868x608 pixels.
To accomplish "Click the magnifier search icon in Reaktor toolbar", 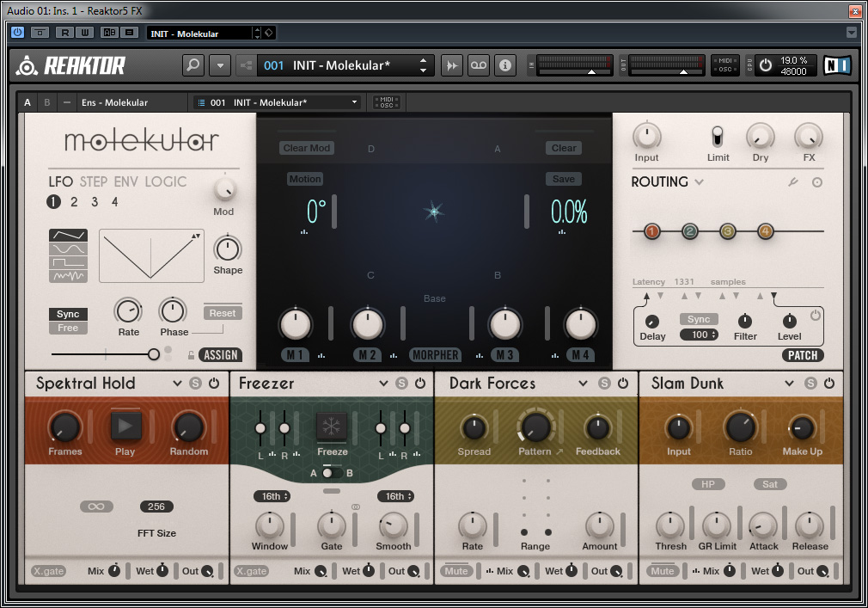I will click(x=193, y=65).
